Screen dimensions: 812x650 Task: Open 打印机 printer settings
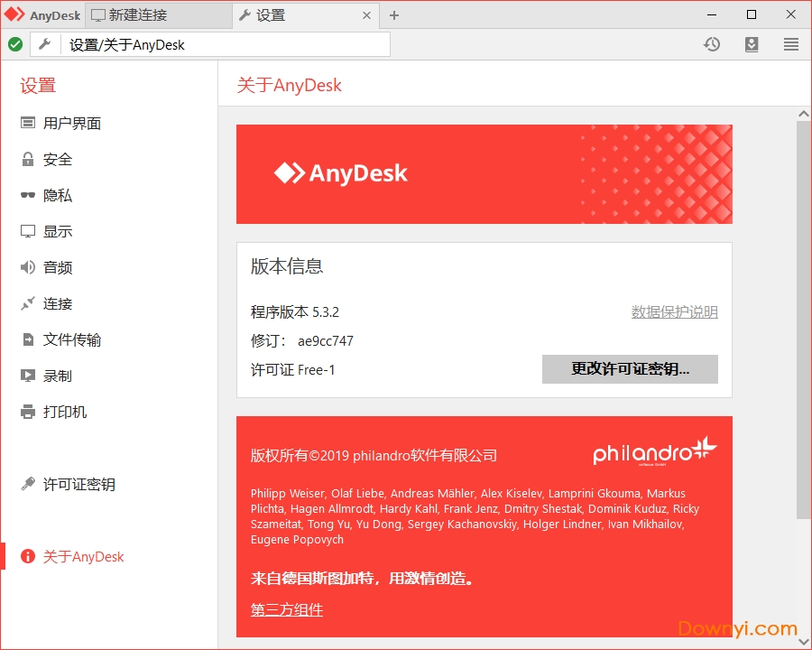tap(64, 413)
